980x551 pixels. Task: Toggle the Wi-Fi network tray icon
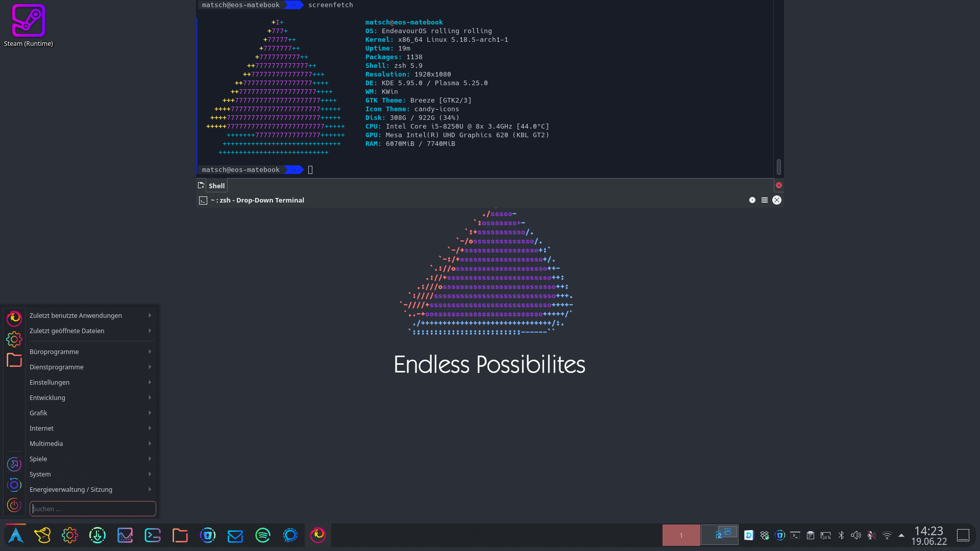887,535
